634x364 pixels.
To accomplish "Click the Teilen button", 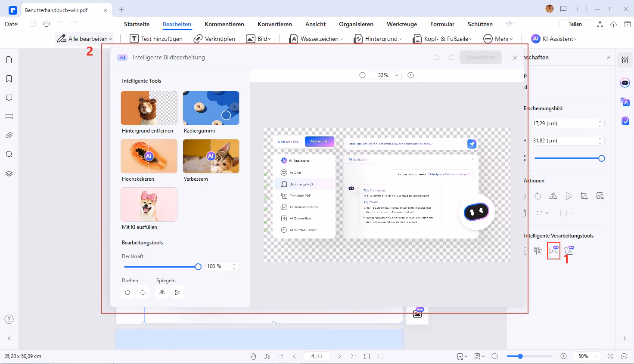I will pos(575,24).
